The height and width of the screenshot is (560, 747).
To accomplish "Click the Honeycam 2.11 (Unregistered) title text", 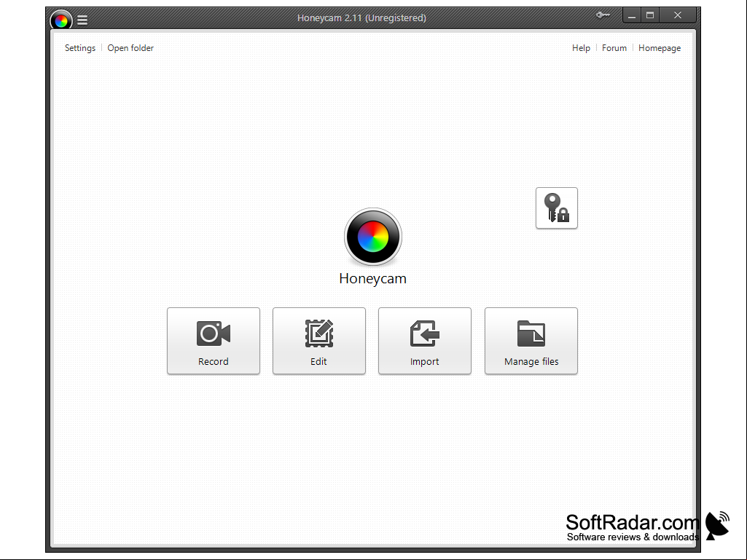I will pyautogui.click(x=361, y=18).
